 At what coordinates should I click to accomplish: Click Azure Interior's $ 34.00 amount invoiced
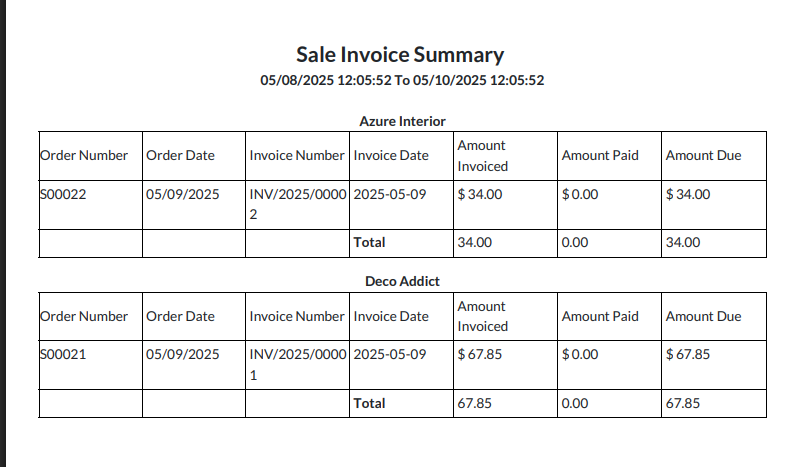click(x=480, y=195)
